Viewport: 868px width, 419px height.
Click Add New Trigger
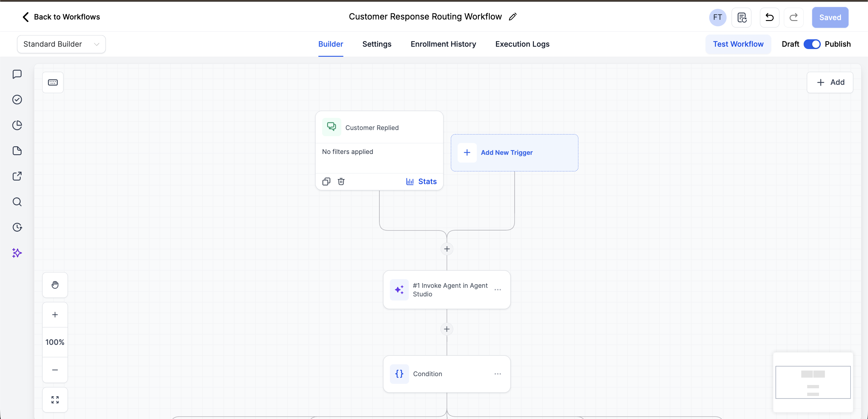pyautogui.click(x=515, y=153)
